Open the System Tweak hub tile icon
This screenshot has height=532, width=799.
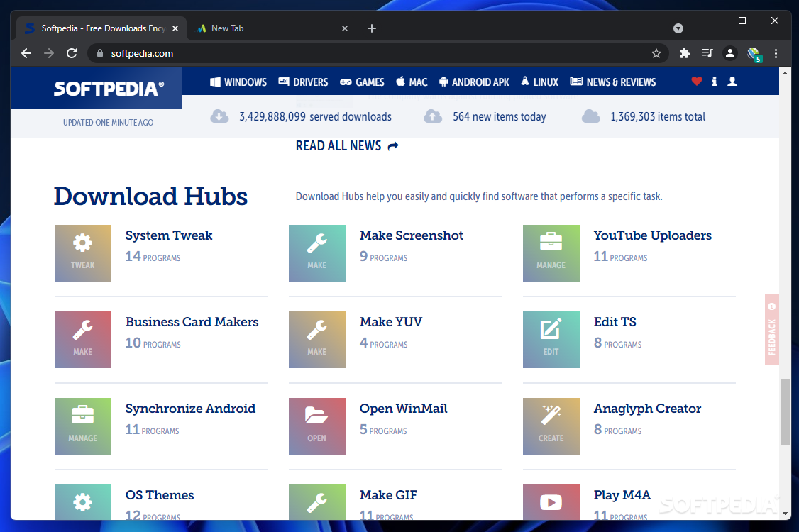pyautogui.click(x=82, y=253)
